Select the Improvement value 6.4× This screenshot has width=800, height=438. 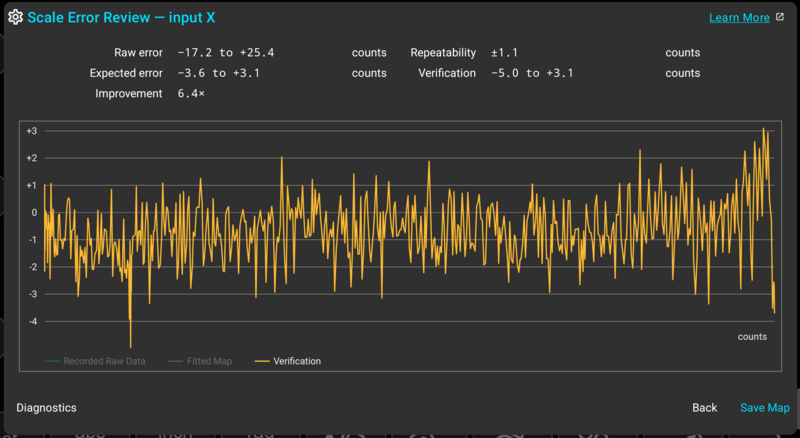[x=191, y=93]
